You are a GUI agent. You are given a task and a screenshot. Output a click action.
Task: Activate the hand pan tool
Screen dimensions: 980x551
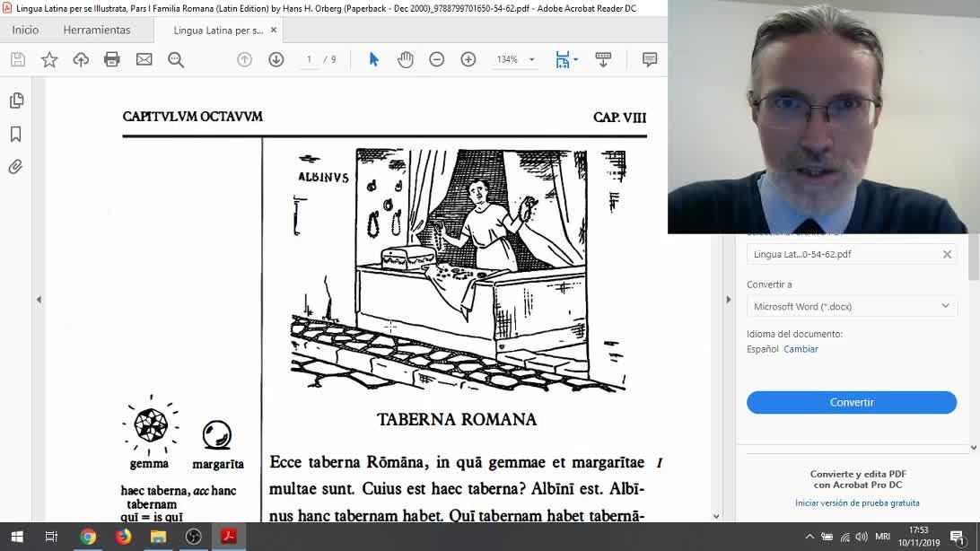coord(406,59)
